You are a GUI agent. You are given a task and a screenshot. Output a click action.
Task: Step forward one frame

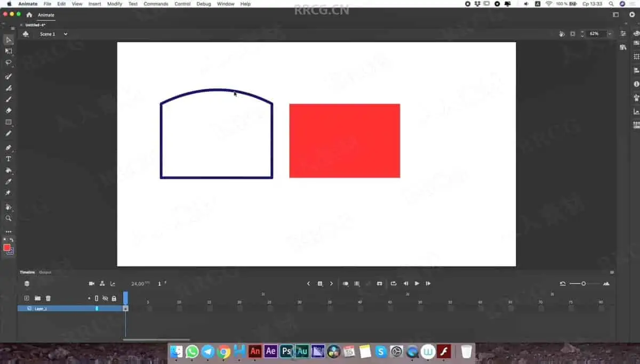(428, 284)
